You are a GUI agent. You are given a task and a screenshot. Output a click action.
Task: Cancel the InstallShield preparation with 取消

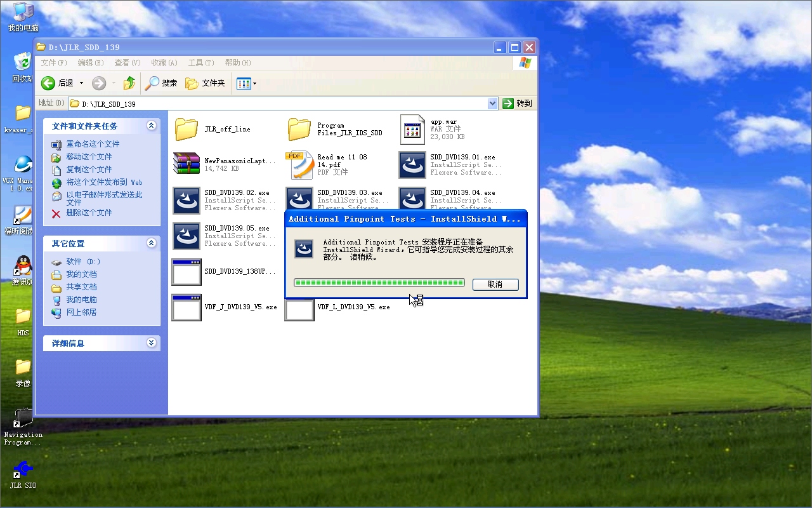495,284
